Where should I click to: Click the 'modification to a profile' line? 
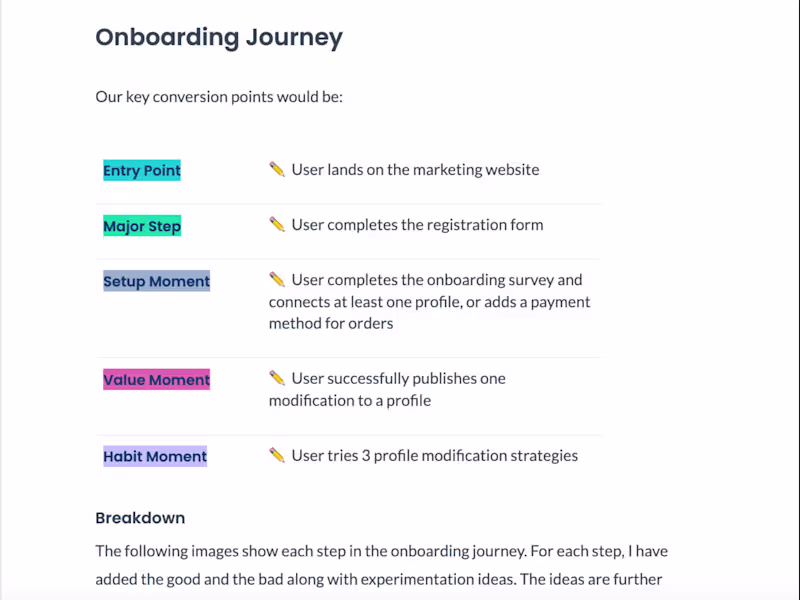point(350,401)
